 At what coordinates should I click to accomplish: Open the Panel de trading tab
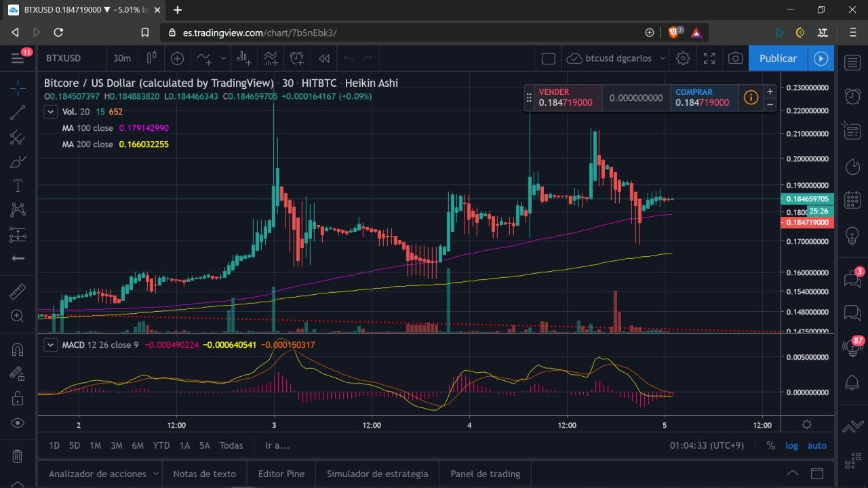[486, 474]
